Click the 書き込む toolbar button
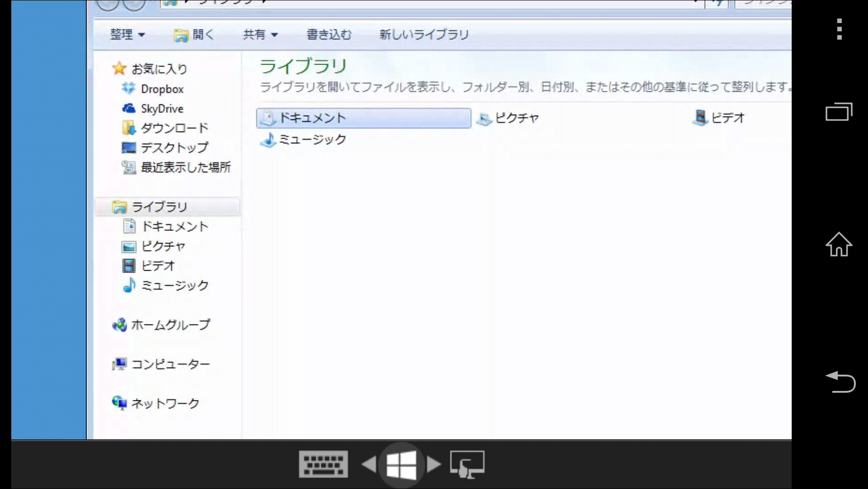This screenshot has width=868, height=489. 329,35
